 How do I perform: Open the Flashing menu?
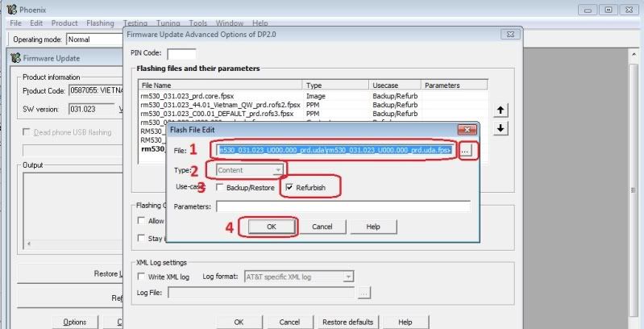pyautogui.click(x=100, y=23)
